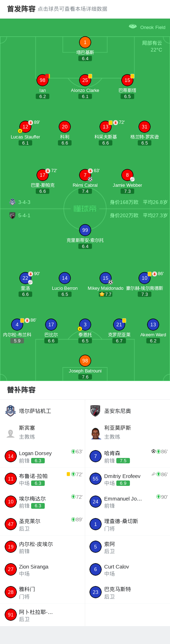Viewport: 170px width, 644px height.
Task: Open Rémi Cabral number 7 player icon
Action: coord(85,175)
